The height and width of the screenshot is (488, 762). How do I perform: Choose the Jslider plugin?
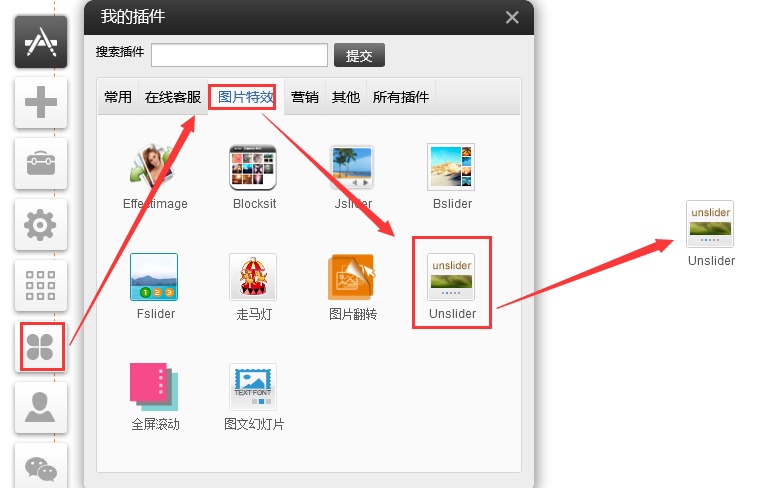pyautogui.click(x=352, y=167)
